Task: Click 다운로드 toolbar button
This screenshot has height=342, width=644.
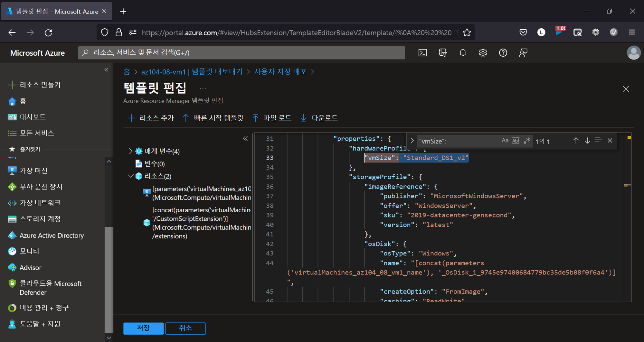Action: tap(319, 118)
